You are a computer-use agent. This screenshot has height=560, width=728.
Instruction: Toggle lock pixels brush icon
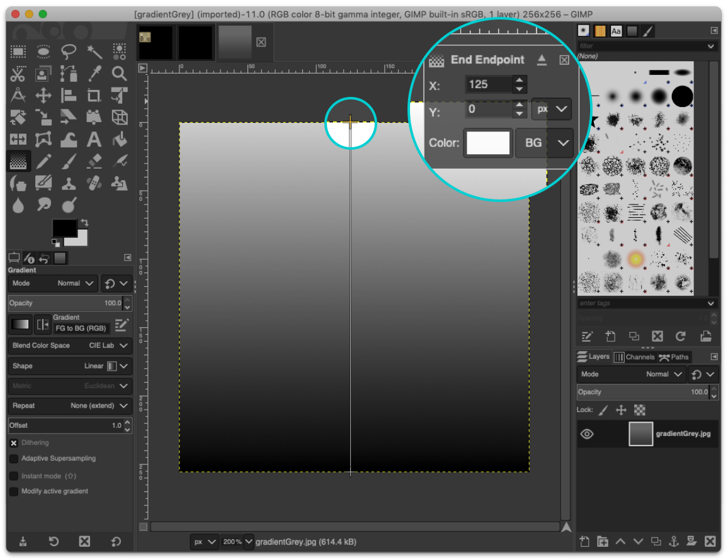[603, 410]
